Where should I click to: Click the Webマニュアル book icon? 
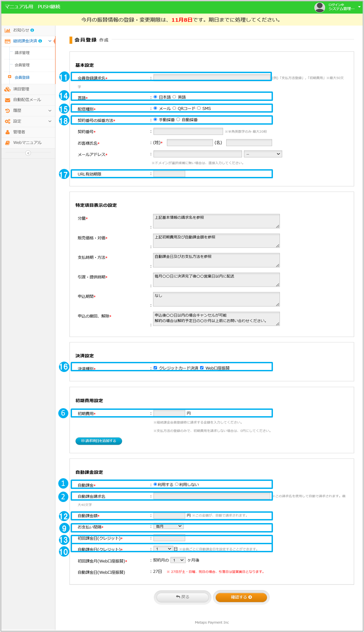coord(7,143)
